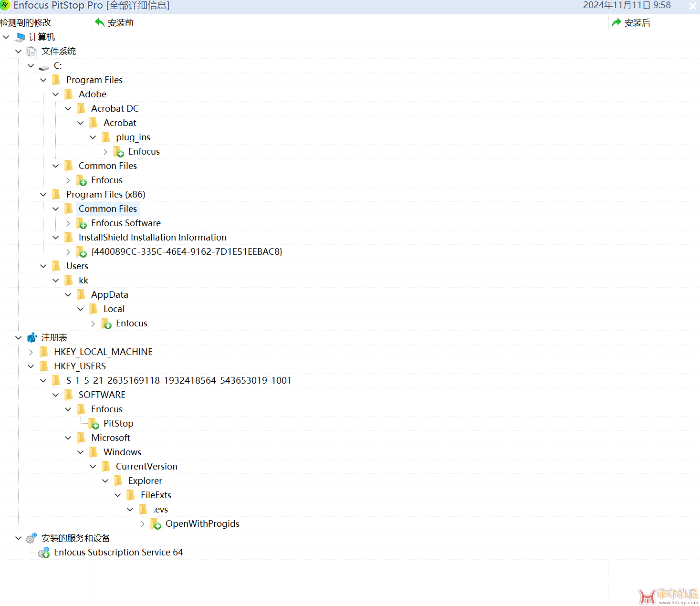Screen dimensions: 700x606
Task: Click the Enfocus PitStop app icon in title bar
Action: (x=5, y=5)
